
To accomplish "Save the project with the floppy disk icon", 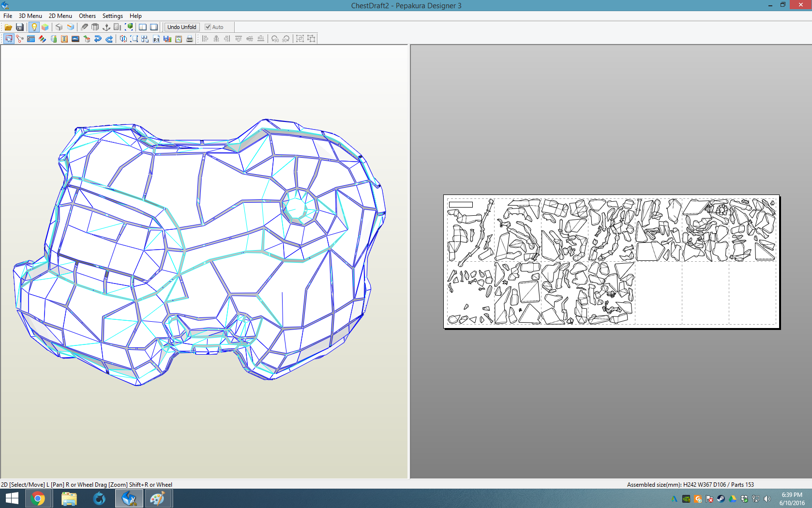I will click(20, 27).
